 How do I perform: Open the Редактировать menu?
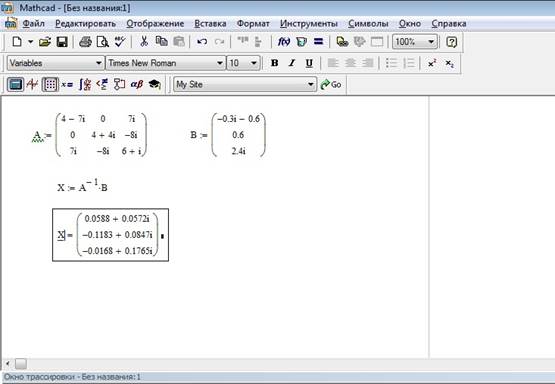tap(85, 24)
